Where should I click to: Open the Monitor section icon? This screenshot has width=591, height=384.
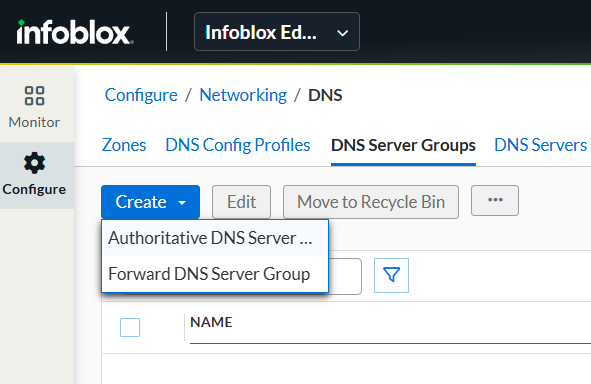[x=34, y=96]
